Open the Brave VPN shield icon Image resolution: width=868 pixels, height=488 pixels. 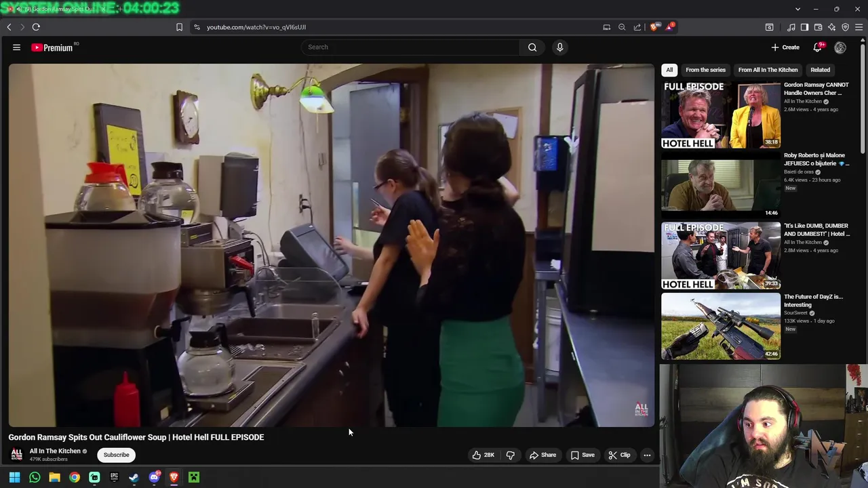pyautogui.click(x=845, y=27)
